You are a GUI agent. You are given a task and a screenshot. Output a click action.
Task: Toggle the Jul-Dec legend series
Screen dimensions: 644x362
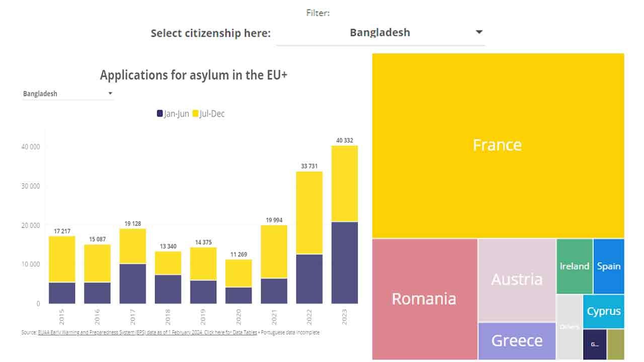pos(209,114)
